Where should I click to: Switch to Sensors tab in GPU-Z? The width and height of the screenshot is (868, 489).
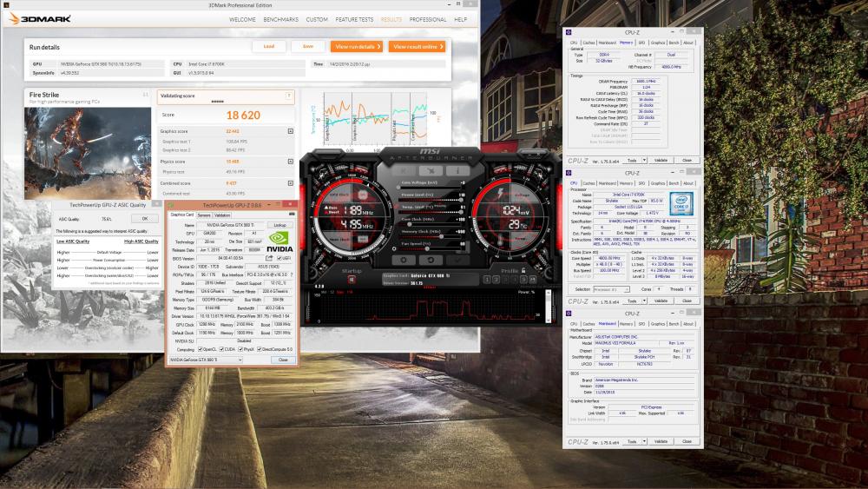204,215
